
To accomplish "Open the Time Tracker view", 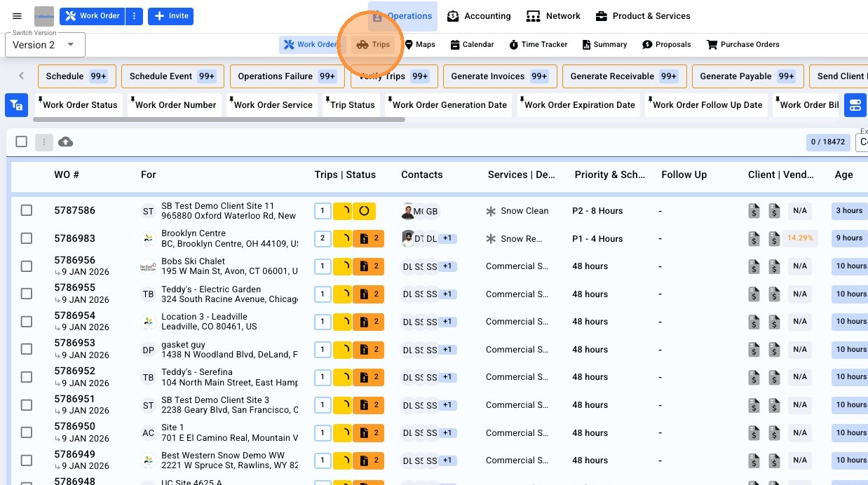I will [x=538, y=44].
